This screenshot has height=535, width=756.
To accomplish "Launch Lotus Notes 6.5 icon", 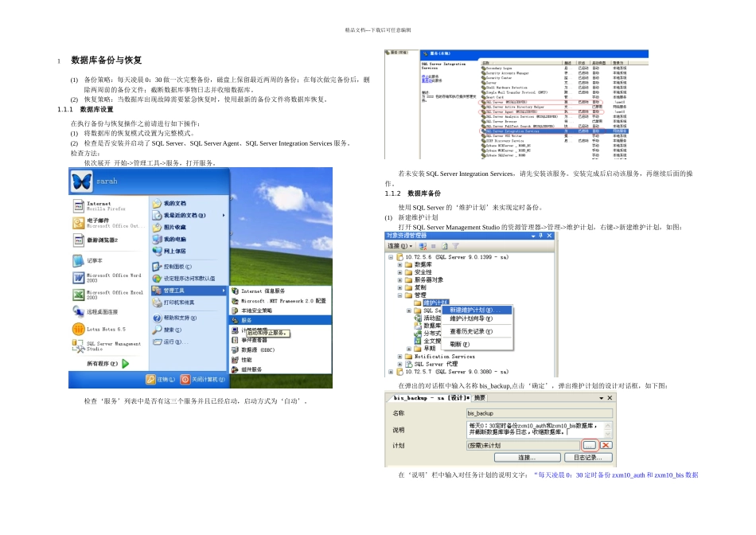I will tap(79, 329).
